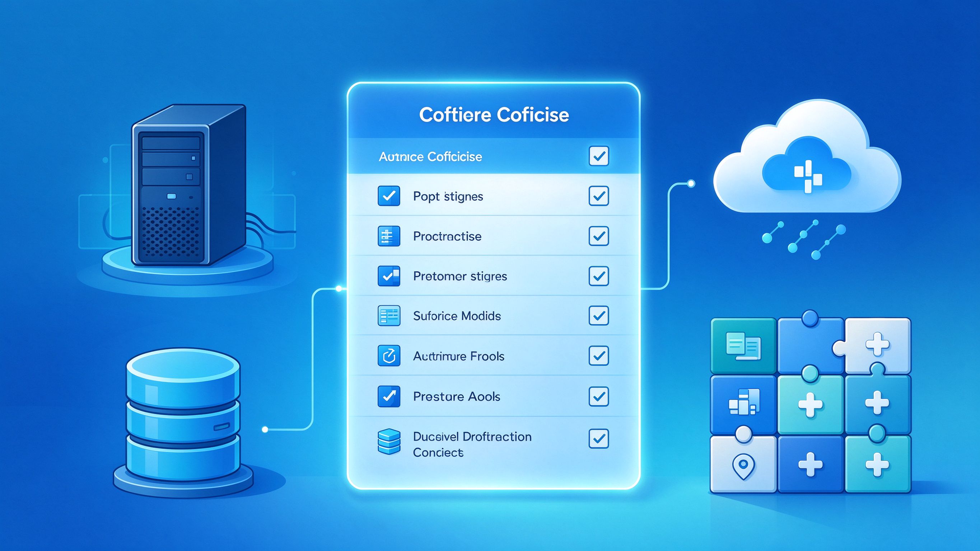Click the location pin puzzle tile

click(x=743, y=464)
